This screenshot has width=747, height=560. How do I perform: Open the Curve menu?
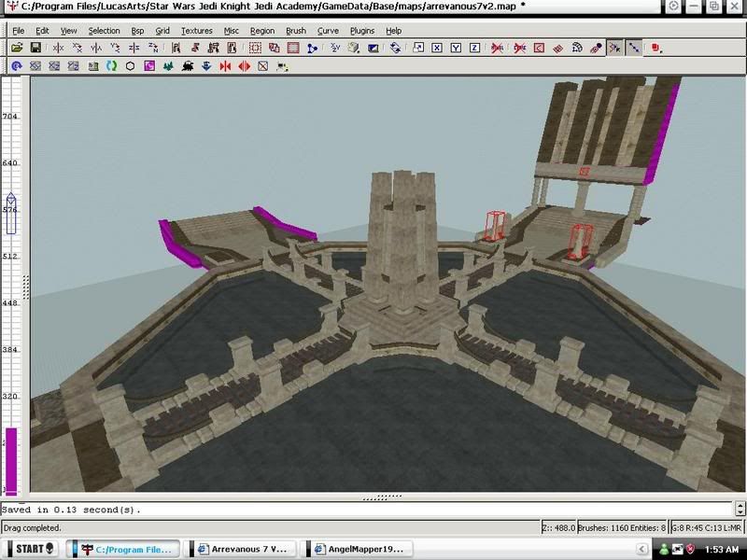point(328,31)
